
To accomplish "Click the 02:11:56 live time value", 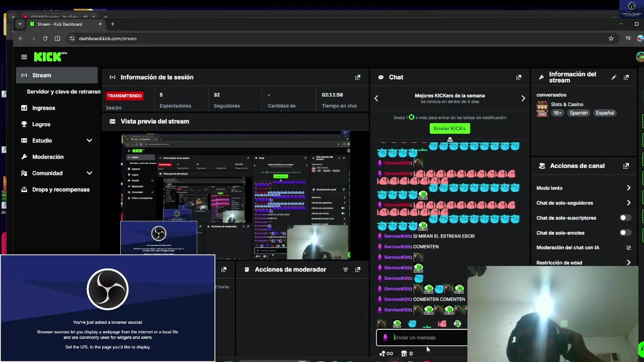I will [332, 95].
